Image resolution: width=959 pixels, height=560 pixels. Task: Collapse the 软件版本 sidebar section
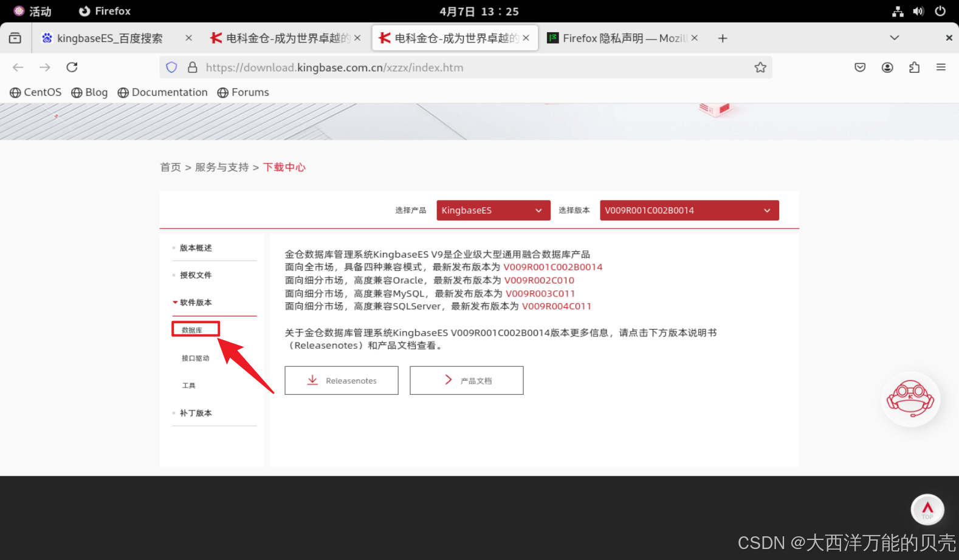coord(196,302)
